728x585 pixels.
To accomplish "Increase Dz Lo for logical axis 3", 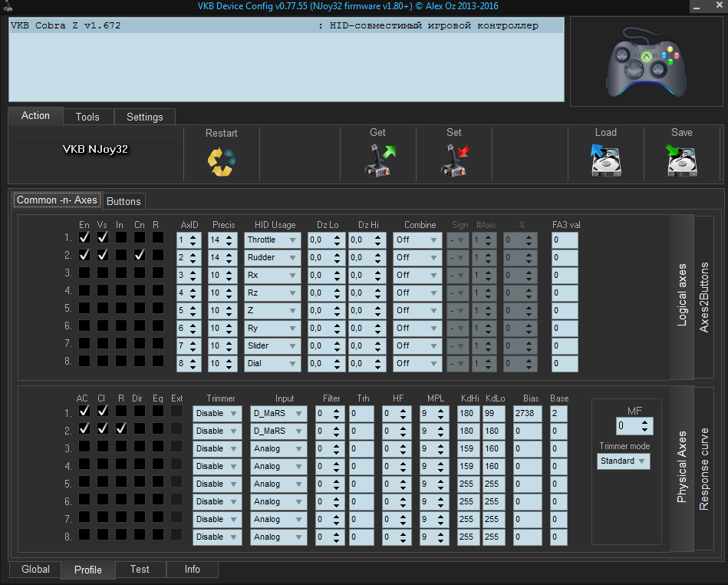I will pos(337,273).
